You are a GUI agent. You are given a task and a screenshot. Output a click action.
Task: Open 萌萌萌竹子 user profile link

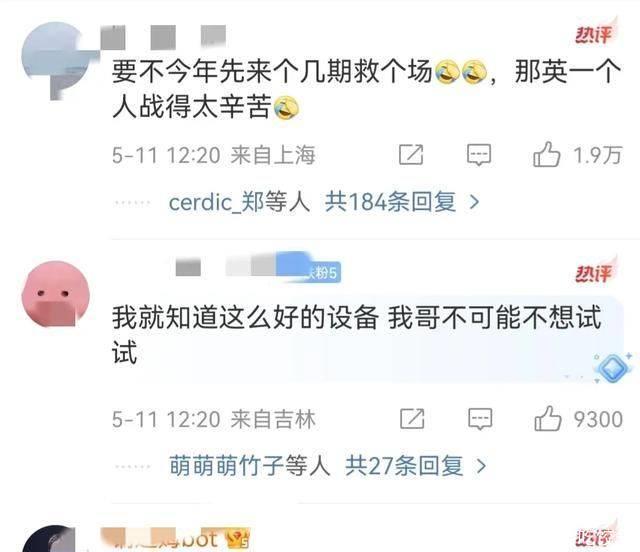(x=226, y=465)
